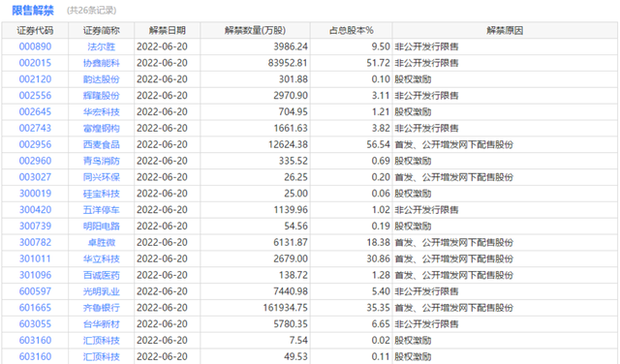Open stock code link 002743

pyautogui.click(x=35, y=128)
